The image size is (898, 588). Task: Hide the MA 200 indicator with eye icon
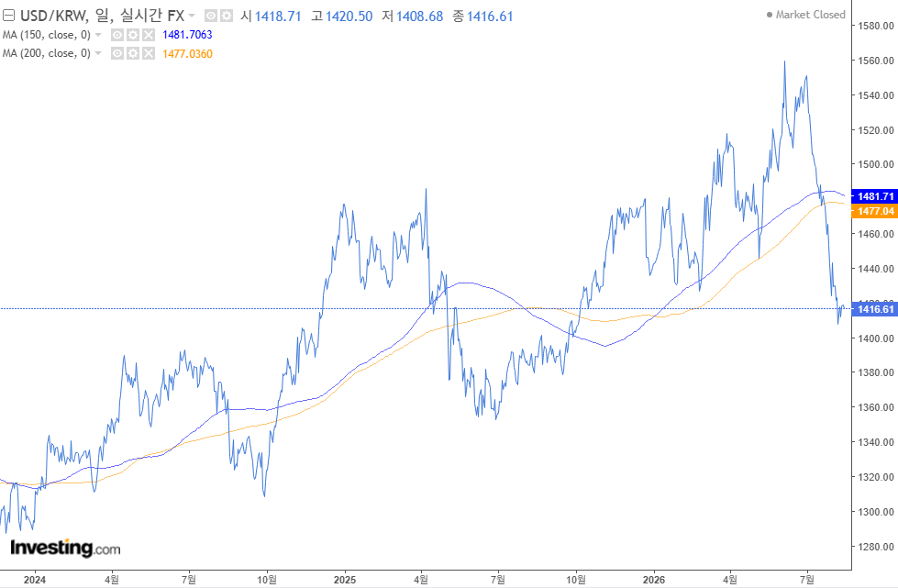(x=117, y=53)
